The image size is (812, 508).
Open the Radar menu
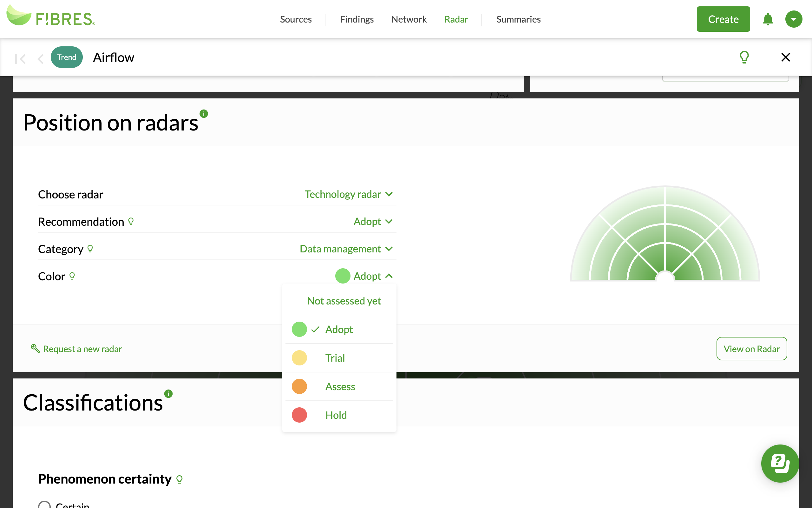click(456, 19)
